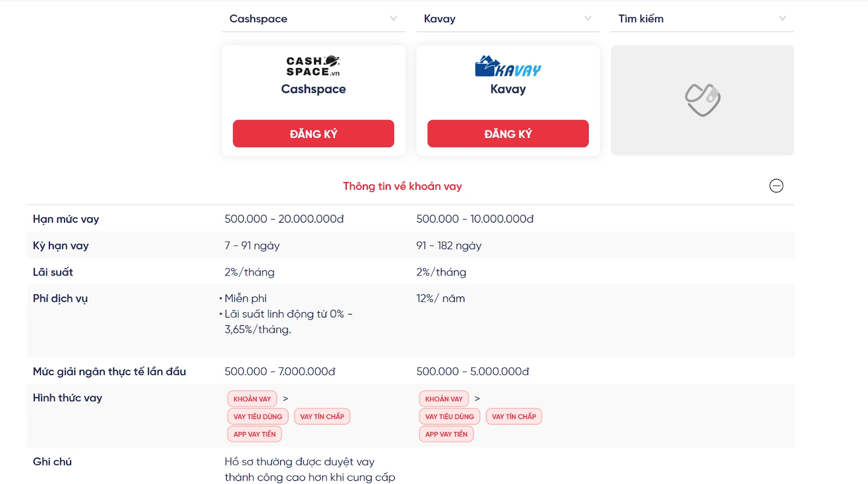868x484 pixels.
Task: Select VAY TIÊU DÙNG tag in Cashspace column
Action: coord(258,417)
